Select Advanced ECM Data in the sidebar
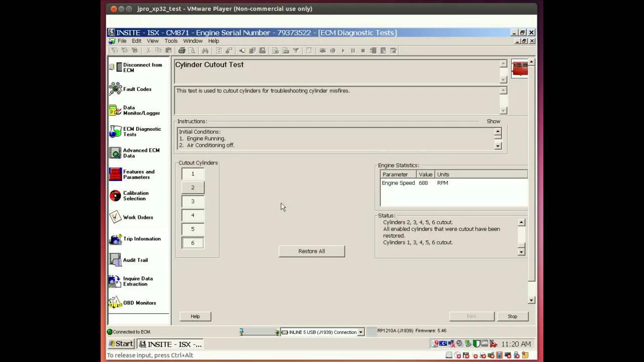Viewport: 644px width, 362px height. pos(141,153)
